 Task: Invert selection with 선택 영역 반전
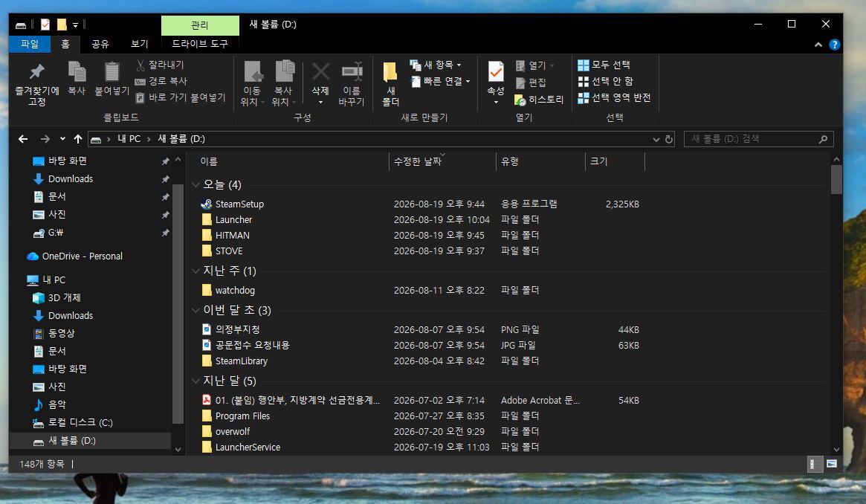pos(614,97)
